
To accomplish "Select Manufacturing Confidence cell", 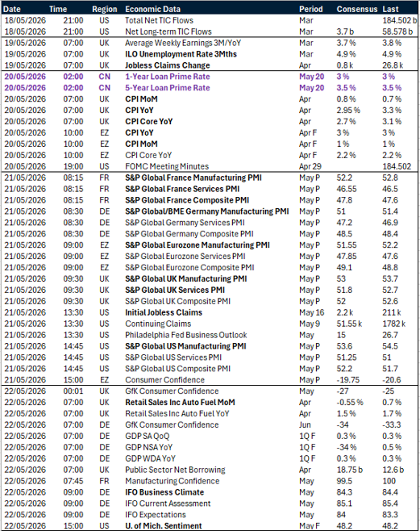I will (173, 481).
